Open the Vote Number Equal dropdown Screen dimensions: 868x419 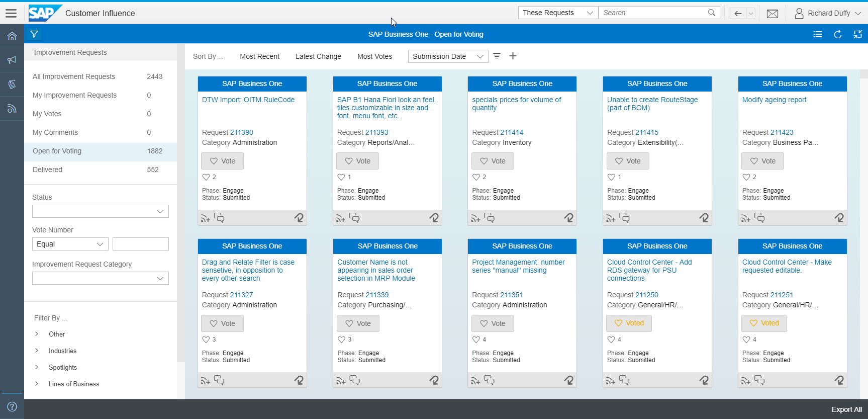70,244
